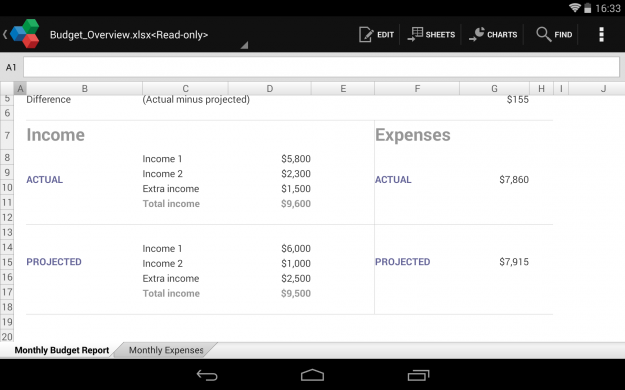Click the formula bar input field
The width and height of the screenshot is (625, 390).
321,67
